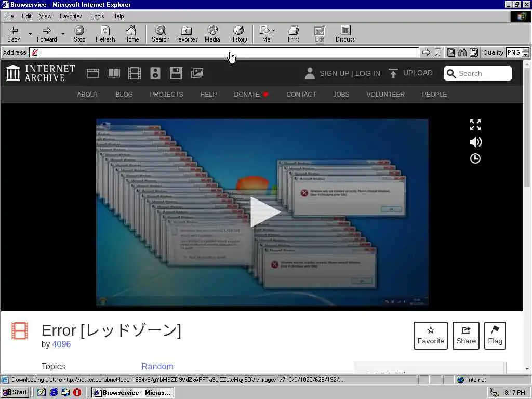The image size is (532, 399).
Task: Click the bookmark ribbon icon
Action: 437,52
